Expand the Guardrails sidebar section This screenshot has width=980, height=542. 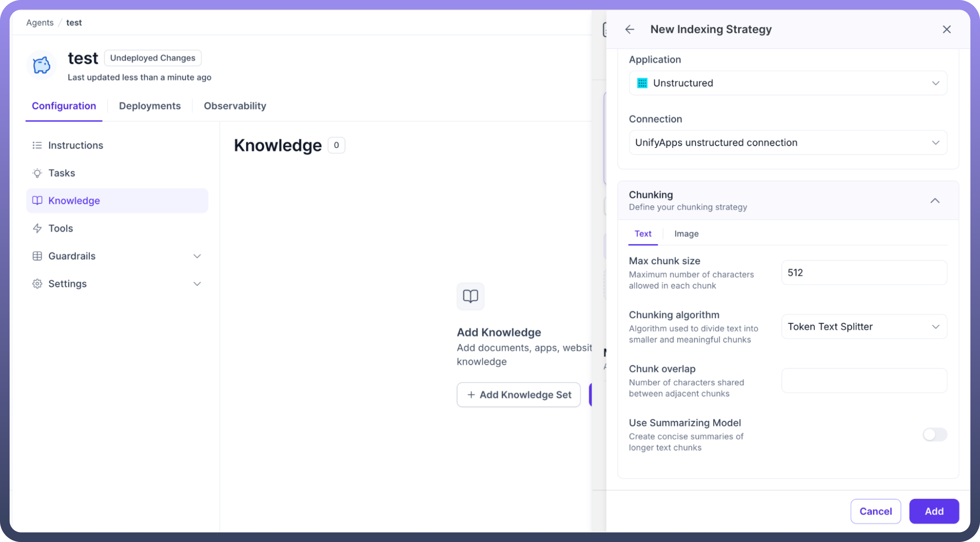(197, 256)
